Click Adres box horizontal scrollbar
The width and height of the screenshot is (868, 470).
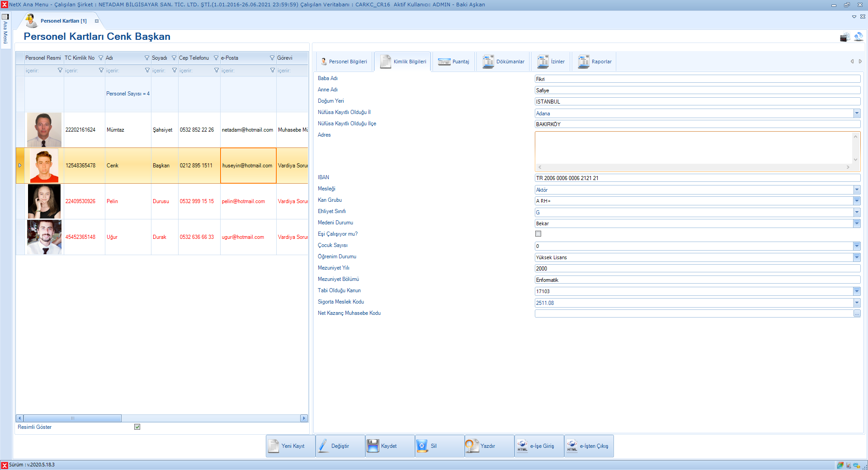coord(694,167)
